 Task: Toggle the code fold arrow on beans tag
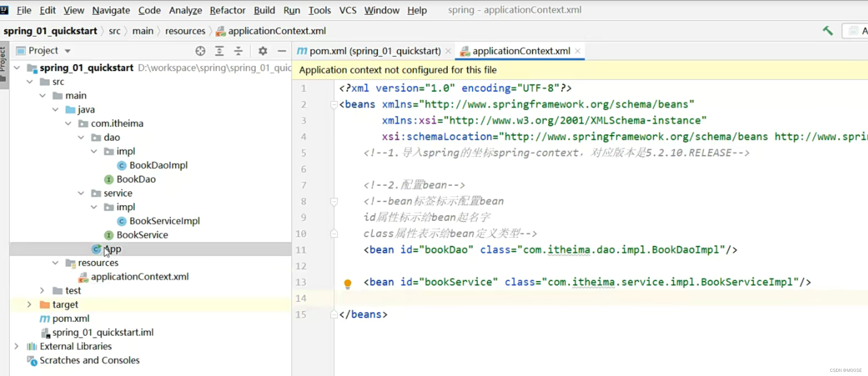tap(333, 104)
